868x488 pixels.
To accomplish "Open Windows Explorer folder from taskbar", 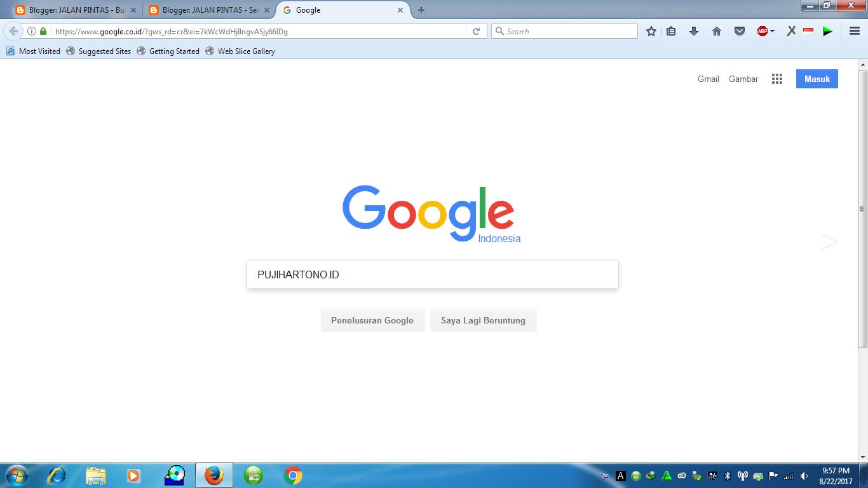I will click(96, 475).
